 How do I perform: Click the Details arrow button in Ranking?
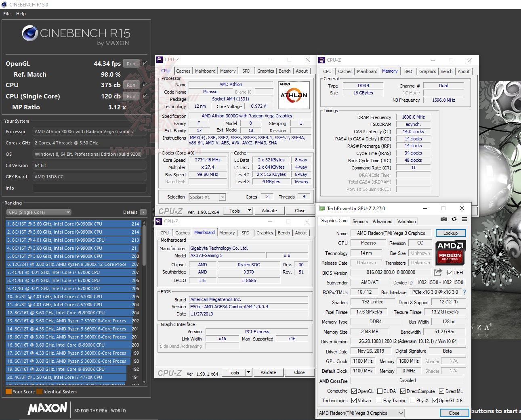click(x=143, y=212)
